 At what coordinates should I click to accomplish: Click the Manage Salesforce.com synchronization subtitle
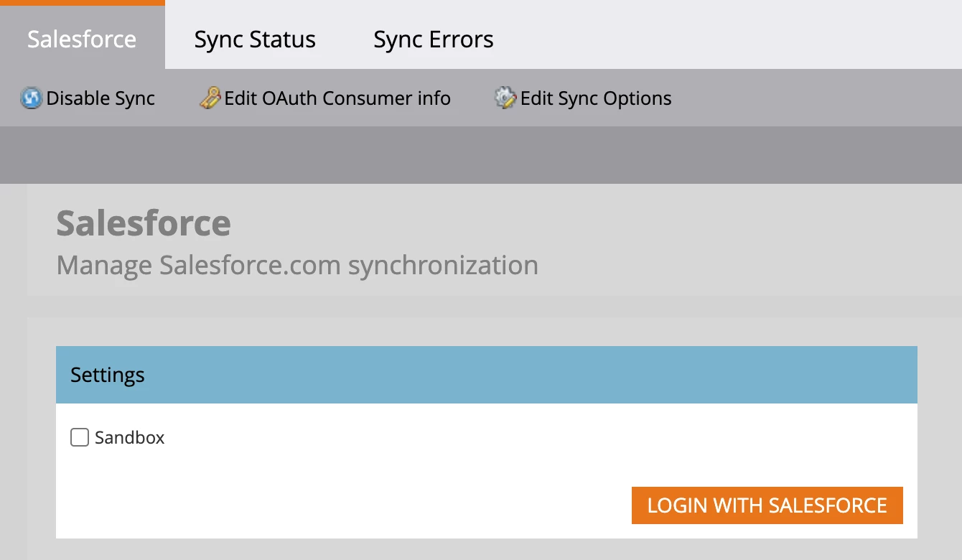297,265
